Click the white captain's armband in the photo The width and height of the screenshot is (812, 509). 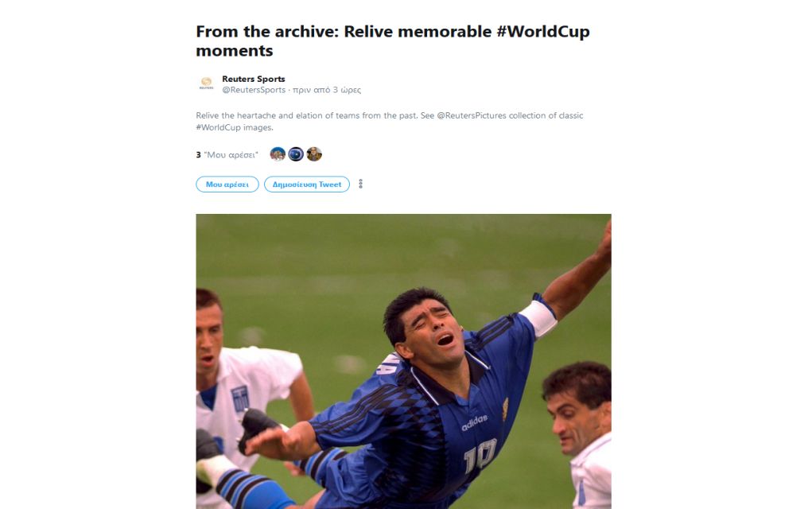point(538,318)
